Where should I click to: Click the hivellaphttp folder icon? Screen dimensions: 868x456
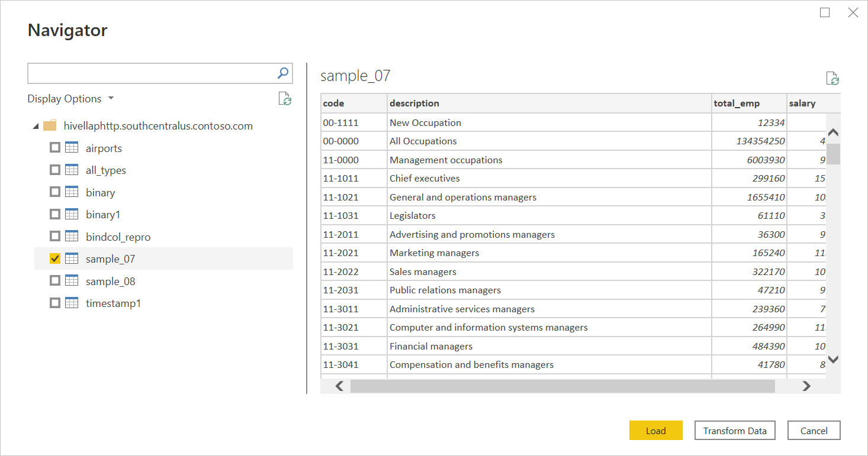click(50, 125)
